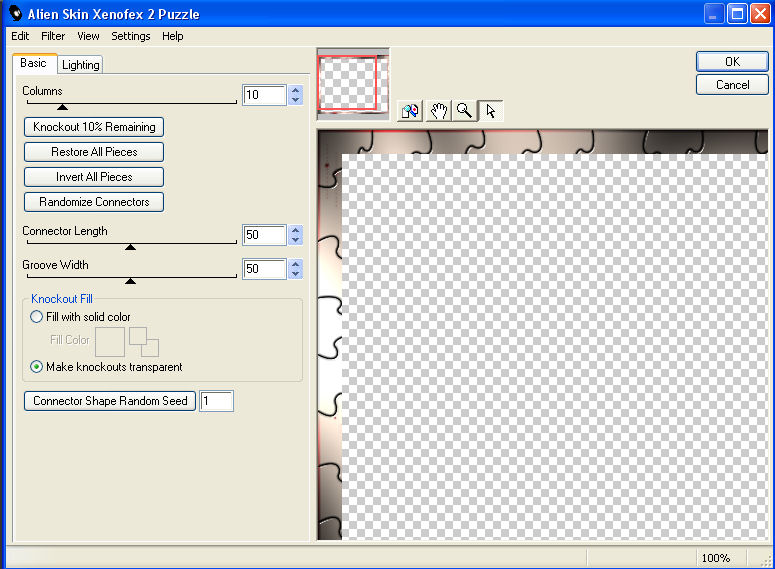Click the Connector Length stepper arrows
Viewport: 775px width, 569px height.
click(295, 235)
